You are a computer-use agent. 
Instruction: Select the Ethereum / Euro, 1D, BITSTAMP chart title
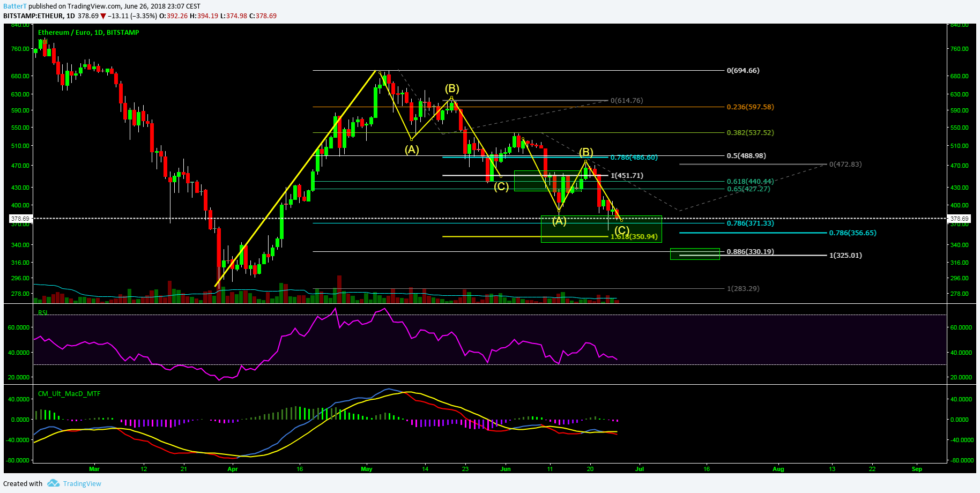[x=88, y=33]
